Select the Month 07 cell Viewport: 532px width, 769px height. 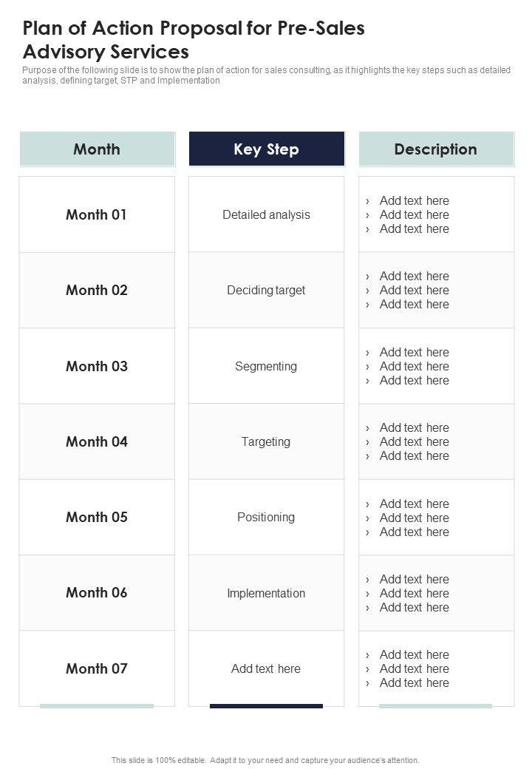(97, 668)
